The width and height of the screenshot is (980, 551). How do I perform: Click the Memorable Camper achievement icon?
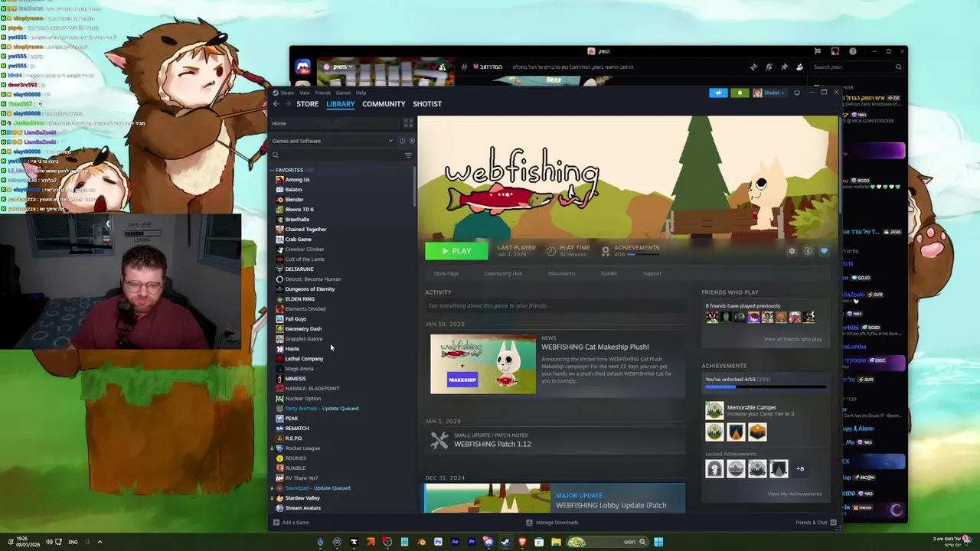pos(714,411)
